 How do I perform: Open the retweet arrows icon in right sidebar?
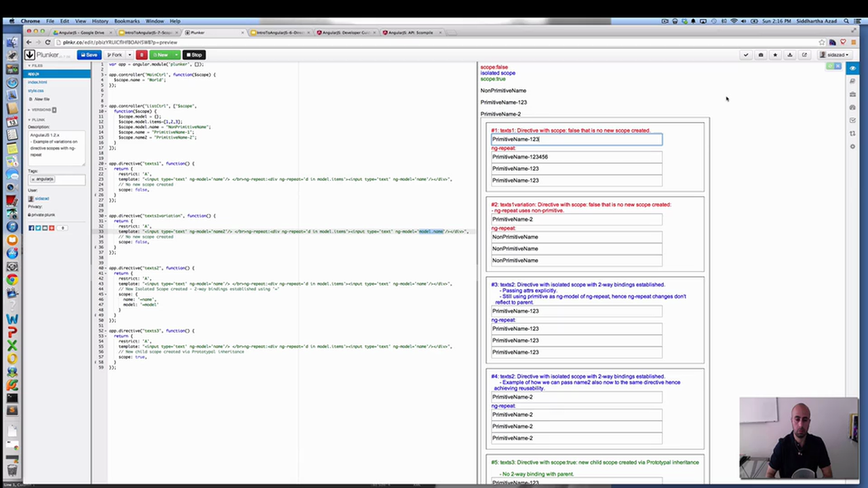852,134
